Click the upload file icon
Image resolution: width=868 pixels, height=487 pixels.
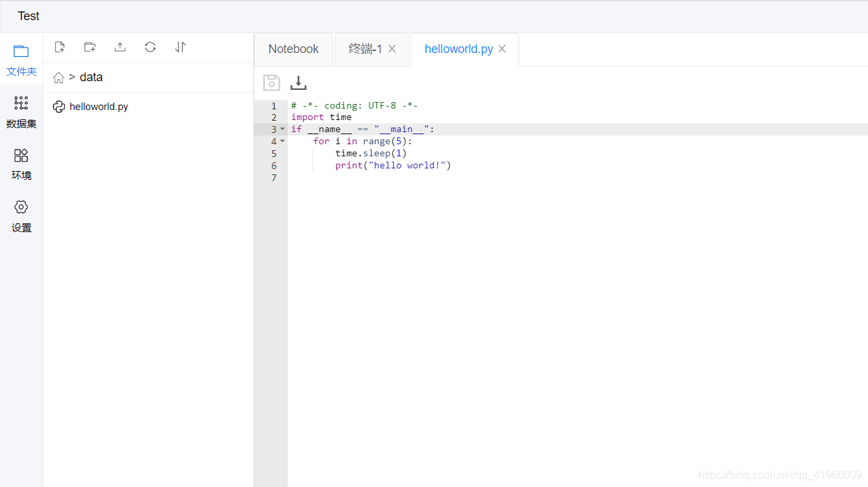[x=120, y=47]
